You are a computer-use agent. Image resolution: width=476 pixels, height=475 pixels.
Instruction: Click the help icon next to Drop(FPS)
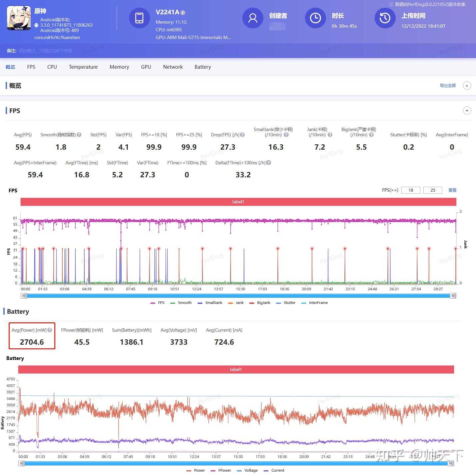pos(242,135)
